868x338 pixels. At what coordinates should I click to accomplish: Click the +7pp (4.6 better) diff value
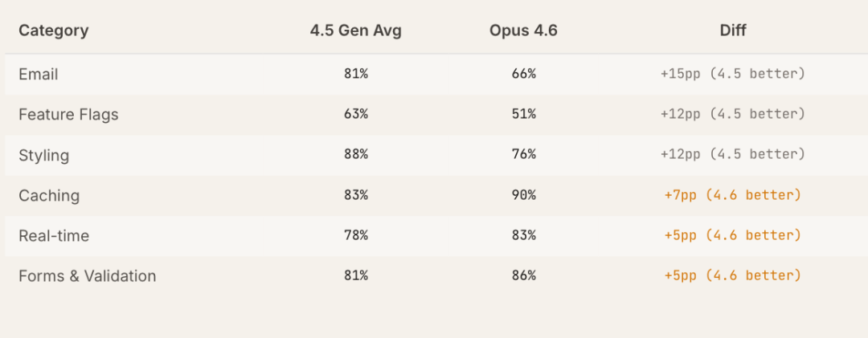point(732,195)
